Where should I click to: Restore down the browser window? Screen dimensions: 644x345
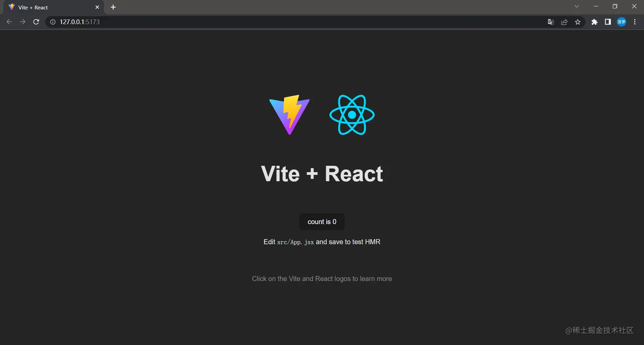point(615,6)
